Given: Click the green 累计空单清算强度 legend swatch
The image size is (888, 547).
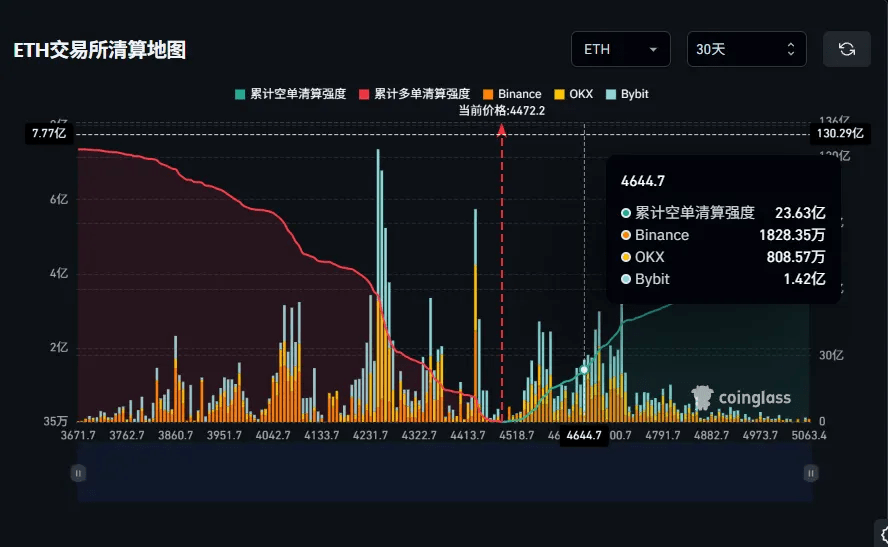Looking at the screenshot, I should click(x=240, y=94).
